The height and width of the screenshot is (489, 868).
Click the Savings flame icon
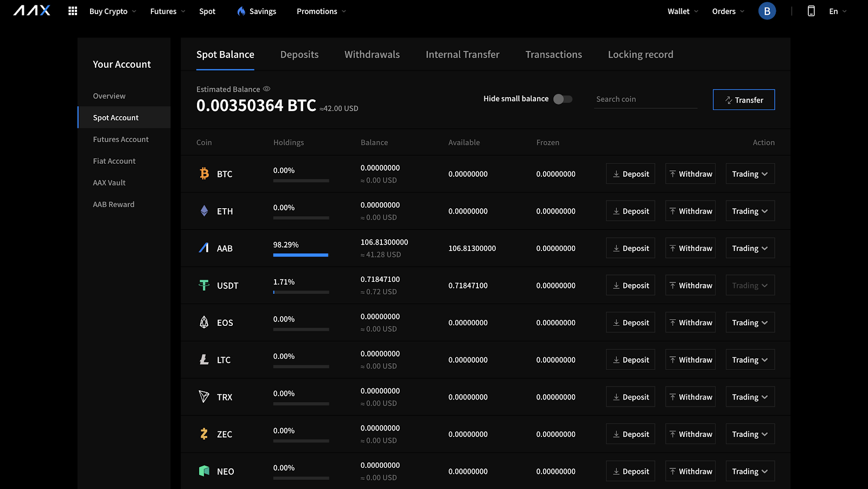point(241,11)
